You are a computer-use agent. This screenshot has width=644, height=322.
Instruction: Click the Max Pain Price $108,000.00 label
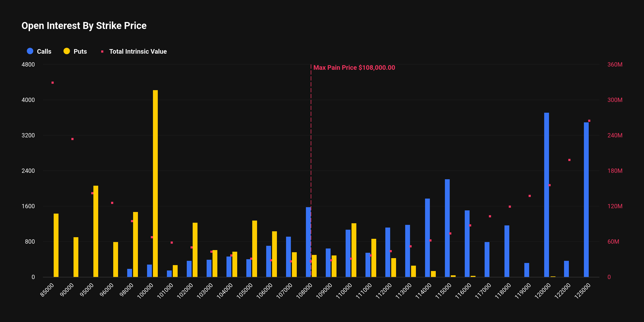point(354,68)
